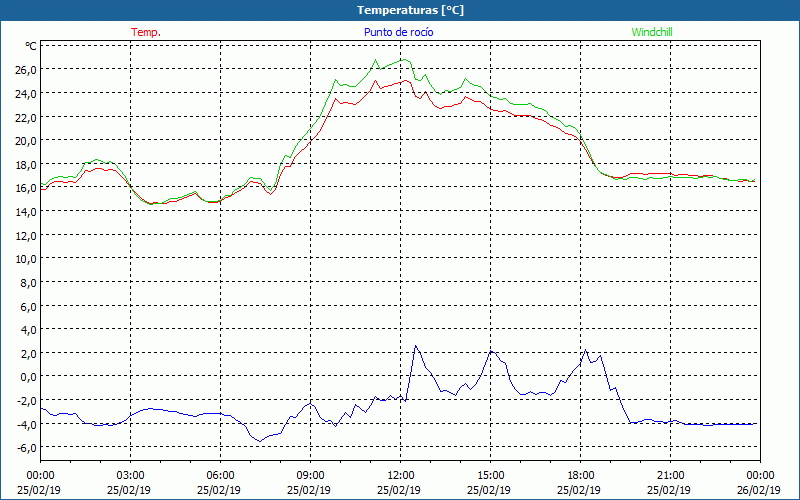The width and height of the screenshot is (800, 500).
Task: Select the blue 'Punto de rocío' legend label
Action: [x=398, y=32]
